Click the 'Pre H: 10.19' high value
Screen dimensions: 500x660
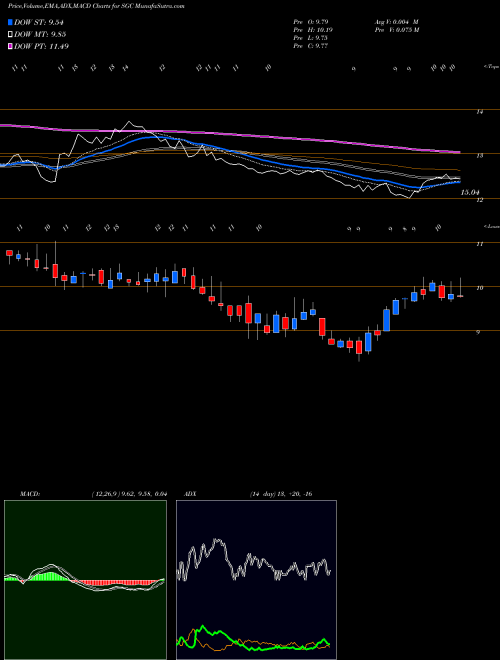[x=313, y=30]
